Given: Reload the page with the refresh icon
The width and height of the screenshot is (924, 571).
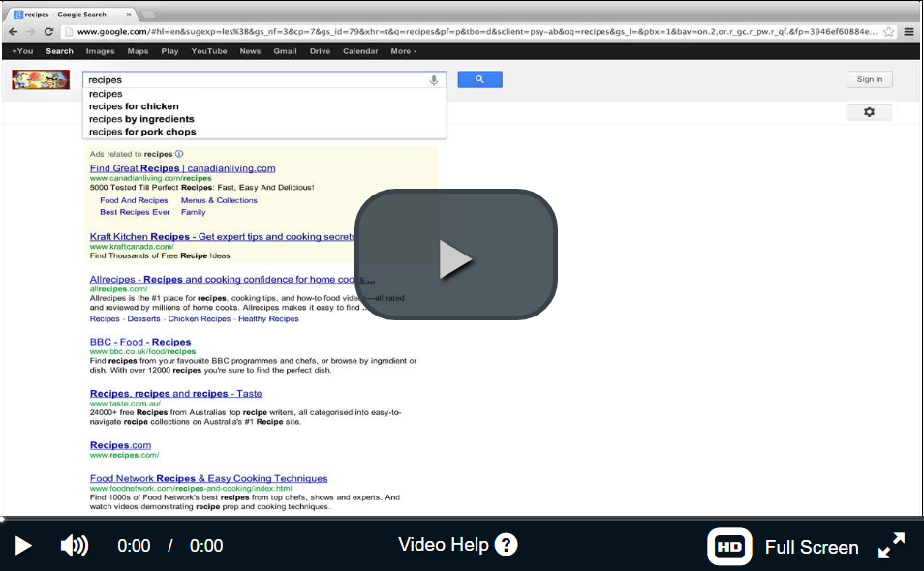Looking at the screenshot, I should 48,32.
